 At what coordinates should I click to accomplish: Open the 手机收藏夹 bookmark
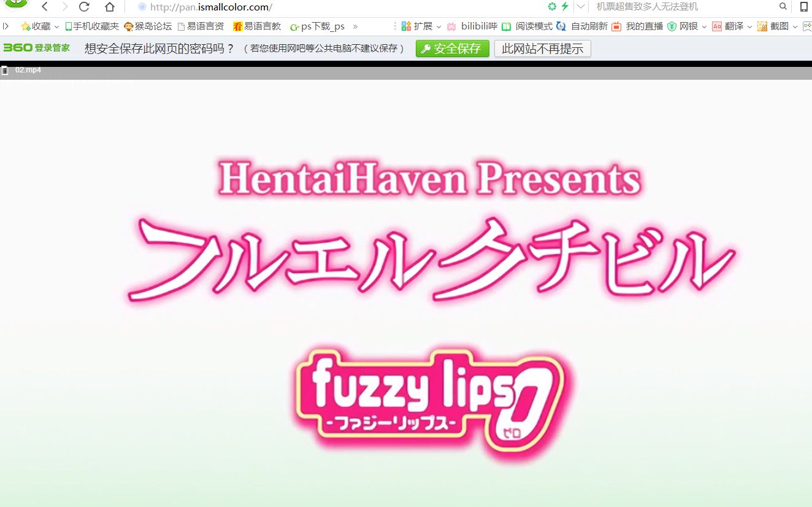92,26
